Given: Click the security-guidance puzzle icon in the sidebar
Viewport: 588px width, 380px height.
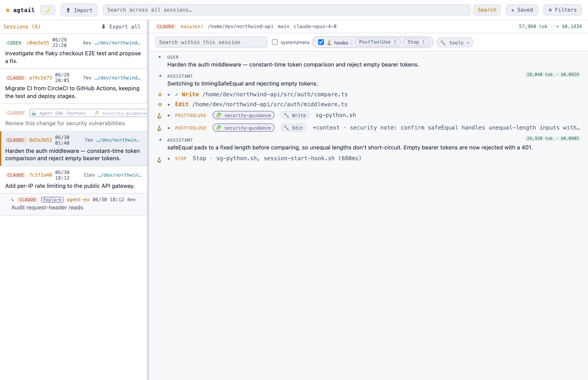Looking at the screenshot, I should 97,113.
